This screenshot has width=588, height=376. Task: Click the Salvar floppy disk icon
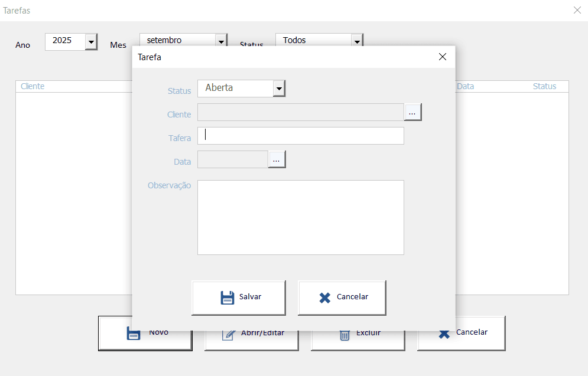click(x=227, y=297)
